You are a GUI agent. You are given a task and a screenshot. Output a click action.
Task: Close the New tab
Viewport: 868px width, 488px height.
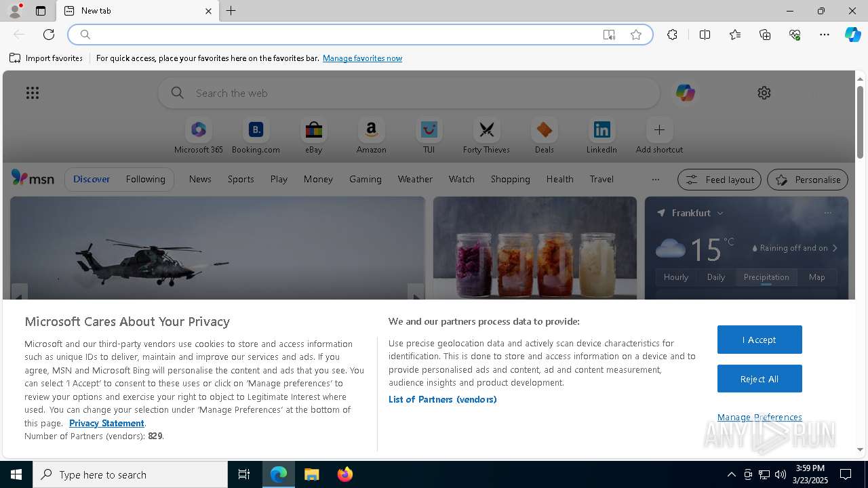[208, 11]
